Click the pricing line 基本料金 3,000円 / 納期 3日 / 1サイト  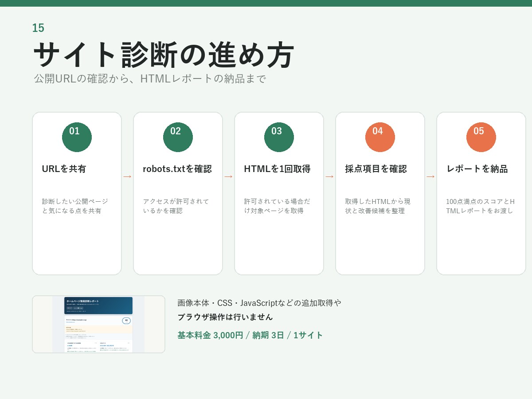(x=250, y=335)
